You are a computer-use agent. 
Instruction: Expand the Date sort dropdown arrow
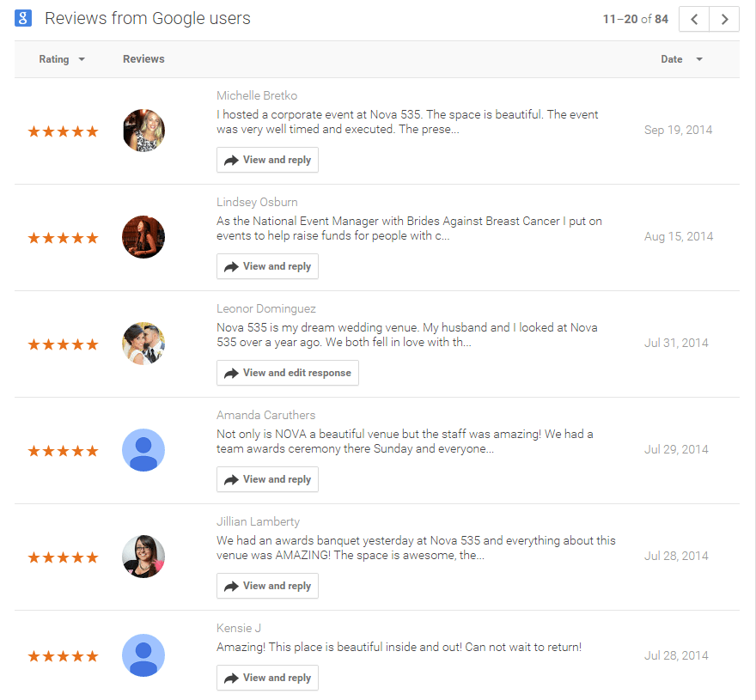pyautogui.click(x=699, y=60)
